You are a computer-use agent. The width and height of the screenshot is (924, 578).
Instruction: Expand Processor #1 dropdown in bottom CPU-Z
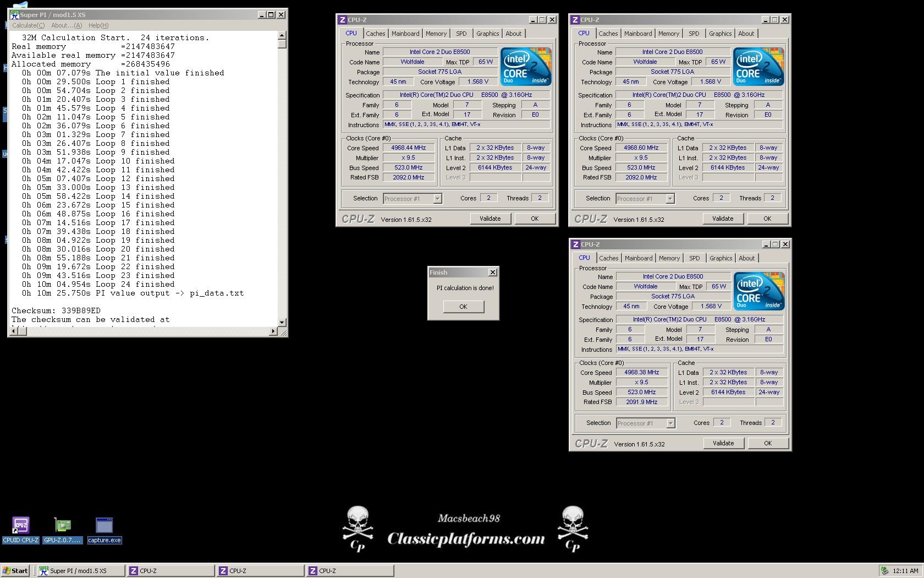pos(670,423)
